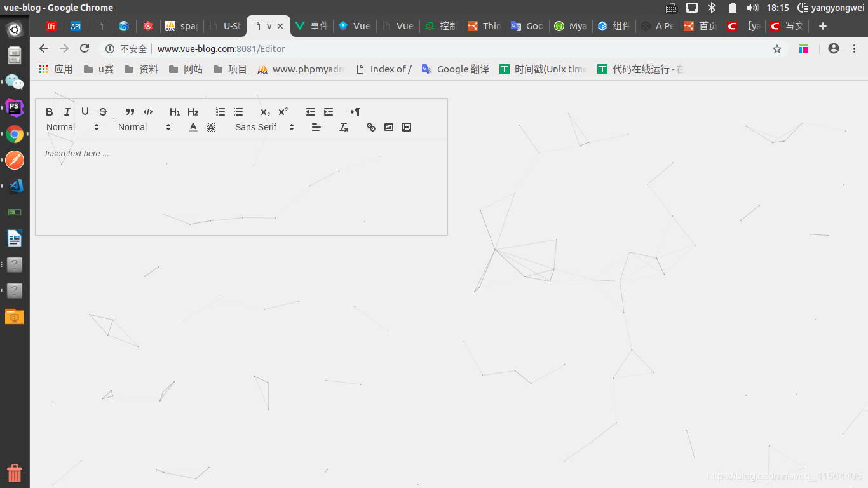Close the active vue-blog tab
Image resolution: width=868 pixels, height=488 pixels.
(280, 26)
